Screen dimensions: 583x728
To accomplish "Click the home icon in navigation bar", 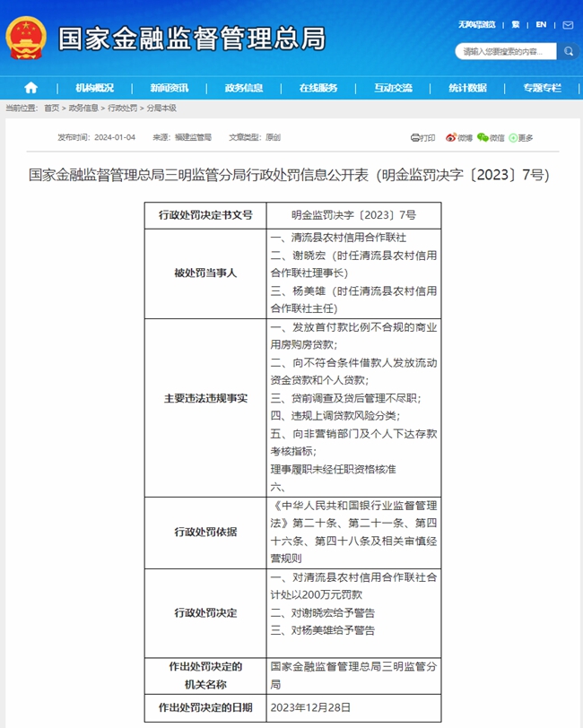I will [x=31, y=88].
